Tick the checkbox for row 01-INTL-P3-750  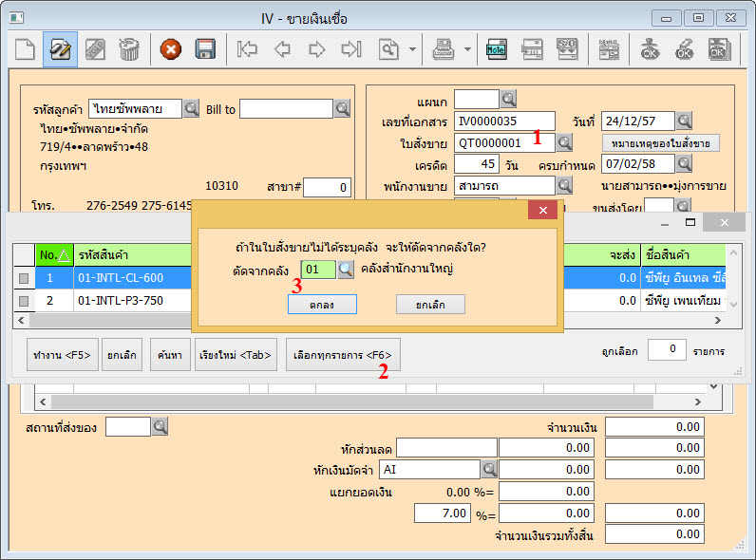24,301
